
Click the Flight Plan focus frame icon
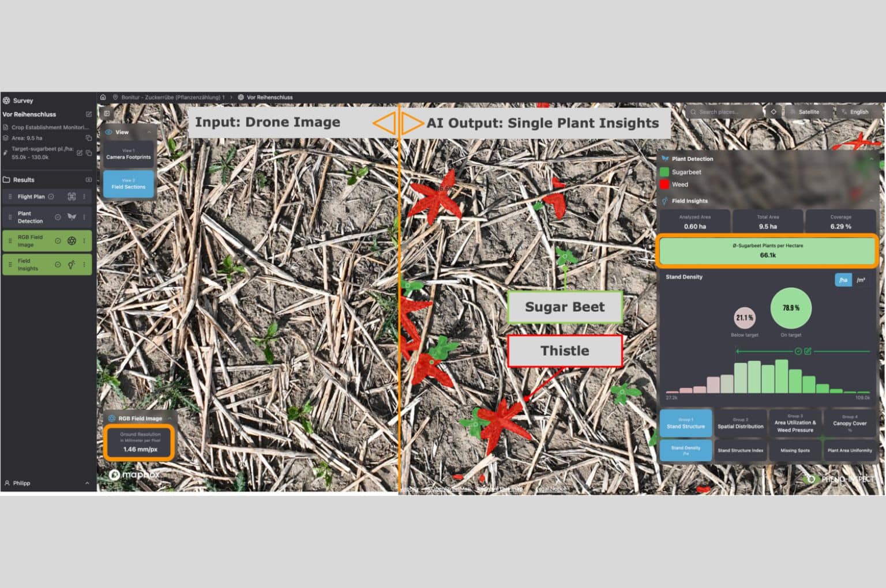click(x=72, y=197)
